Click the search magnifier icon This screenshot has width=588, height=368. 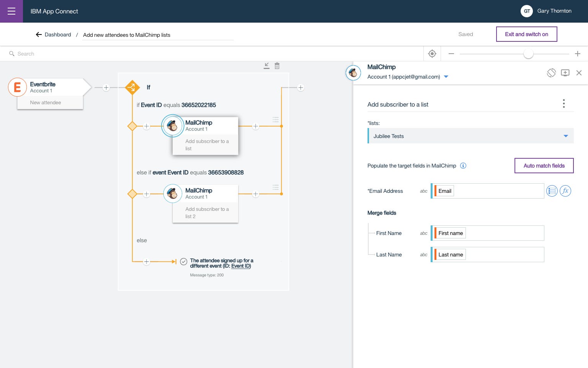tap(12, 54)
